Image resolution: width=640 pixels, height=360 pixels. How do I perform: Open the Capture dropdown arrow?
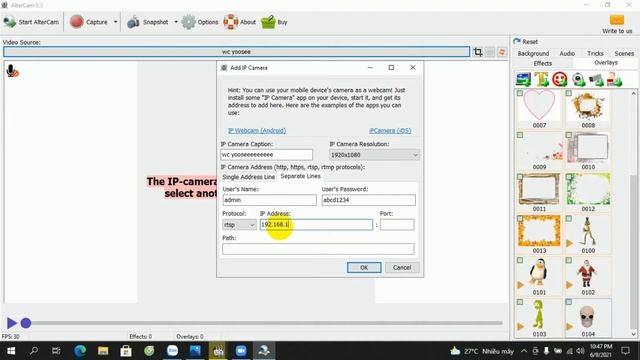[116, 22]
